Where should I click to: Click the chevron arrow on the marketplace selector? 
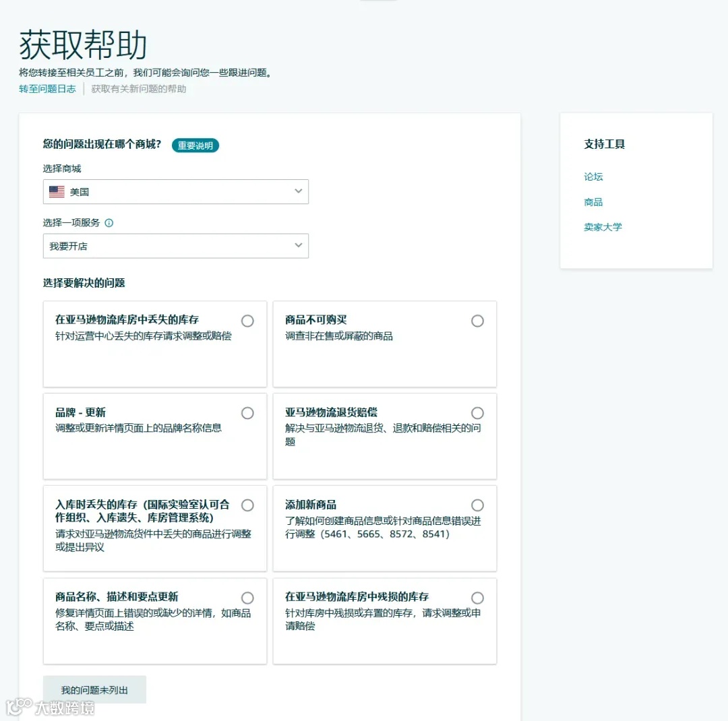click(x=299, y=191)
